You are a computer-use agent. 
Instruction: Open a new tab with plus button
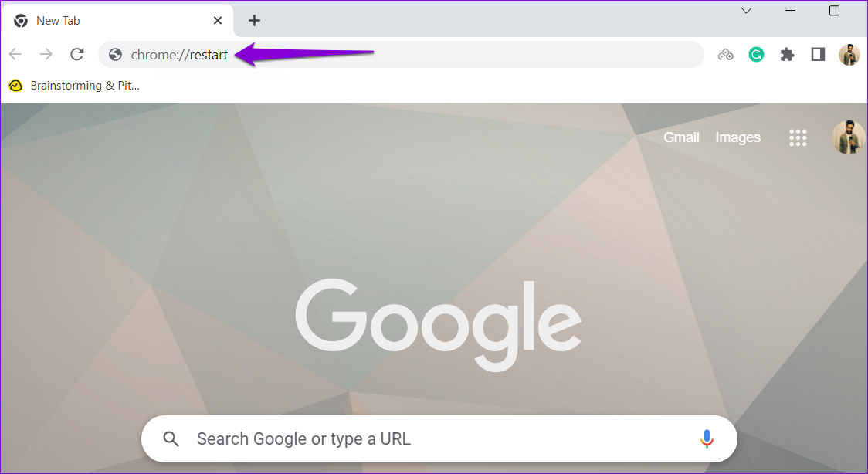[x=254, y=21]
